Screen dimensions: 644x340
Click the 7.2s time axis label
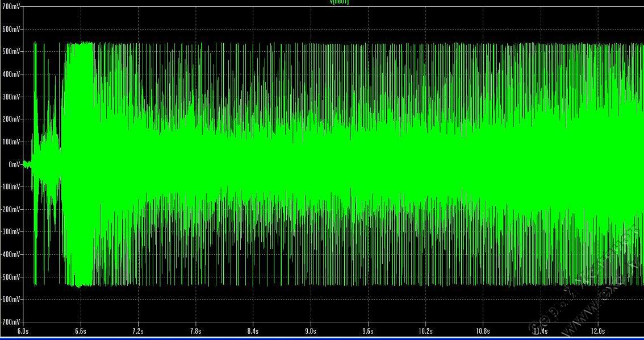point(137,330)
